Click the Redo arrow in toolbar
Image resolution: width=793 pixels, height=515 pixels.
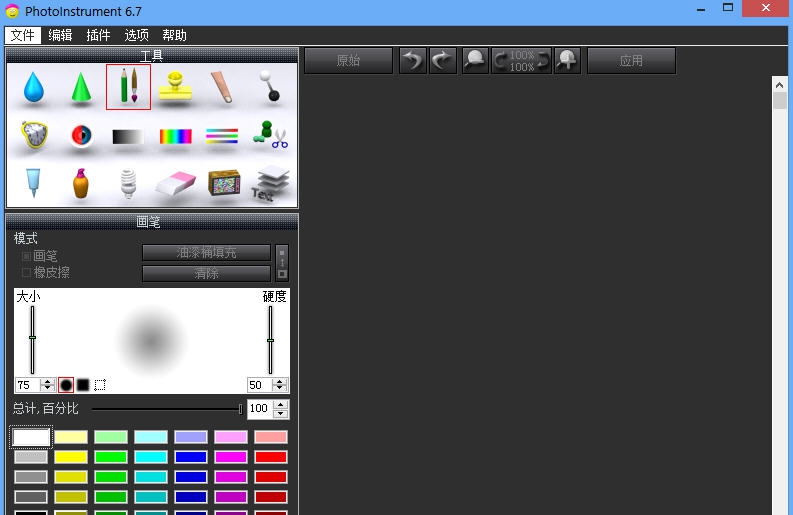[x=443, y=61]
